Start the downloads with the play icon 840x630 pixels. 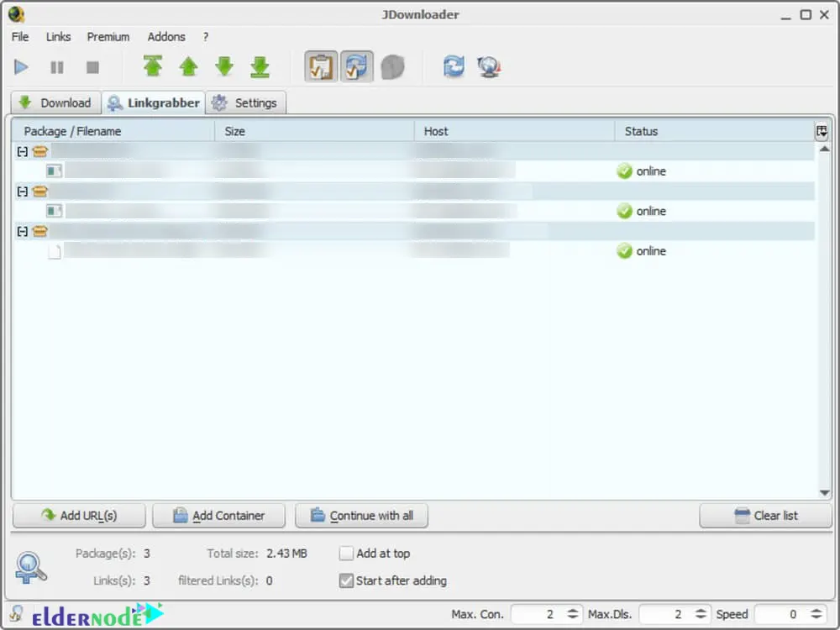pos(21,66)
